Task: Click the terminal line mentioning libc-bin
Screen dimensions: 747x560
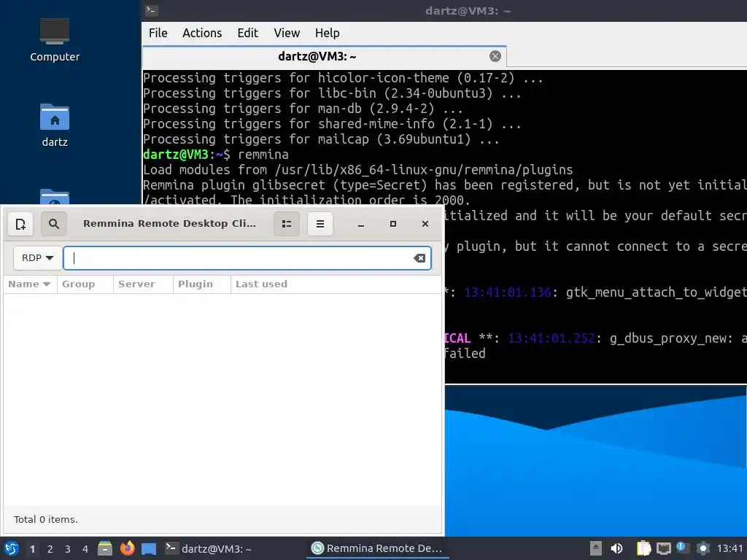Action: click(332, 93)
